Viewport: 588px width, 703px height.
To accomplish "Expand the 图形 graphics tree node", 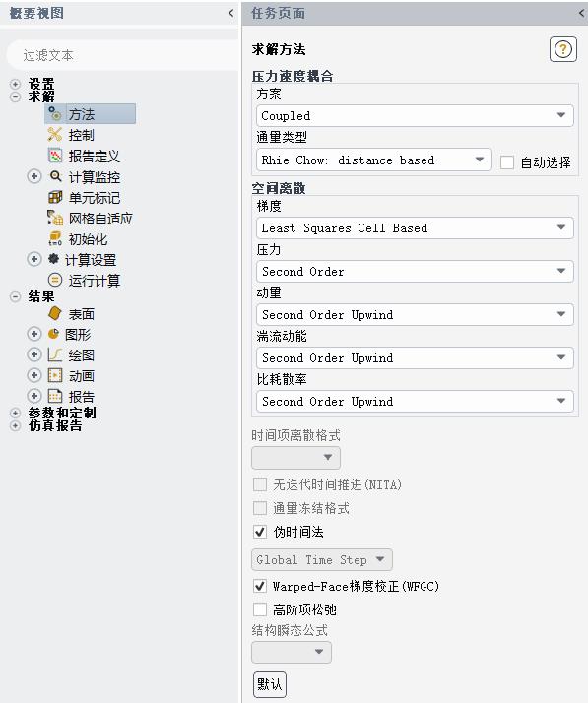I will tap(34, 334).
